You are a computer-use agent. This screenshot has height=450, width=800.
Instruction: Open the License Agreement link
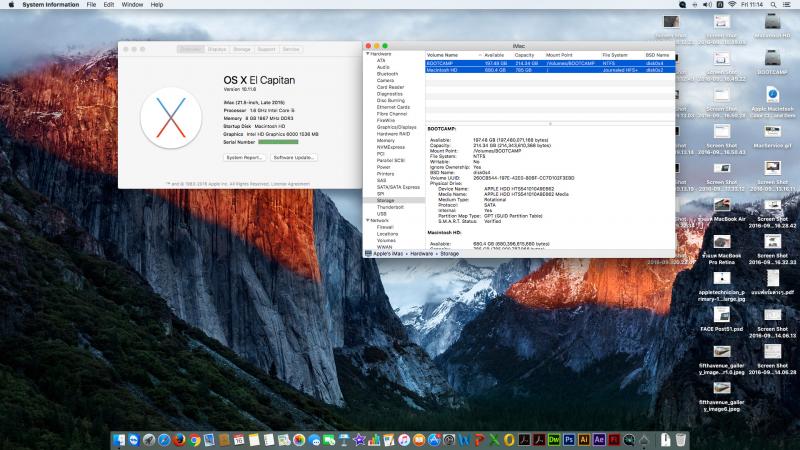point(290,184)
